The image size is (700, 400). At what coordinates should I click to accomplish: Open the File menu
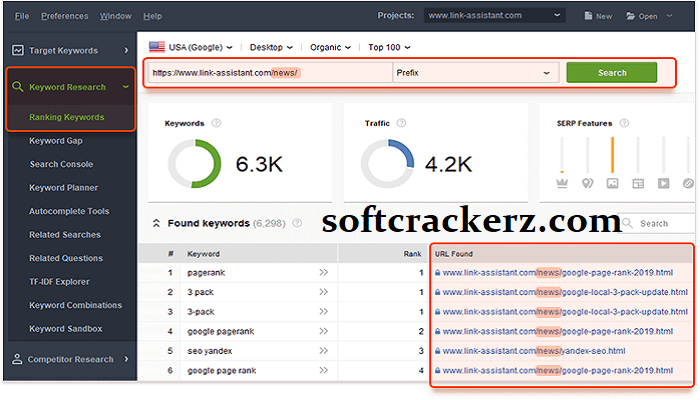(x=21, y=16)
